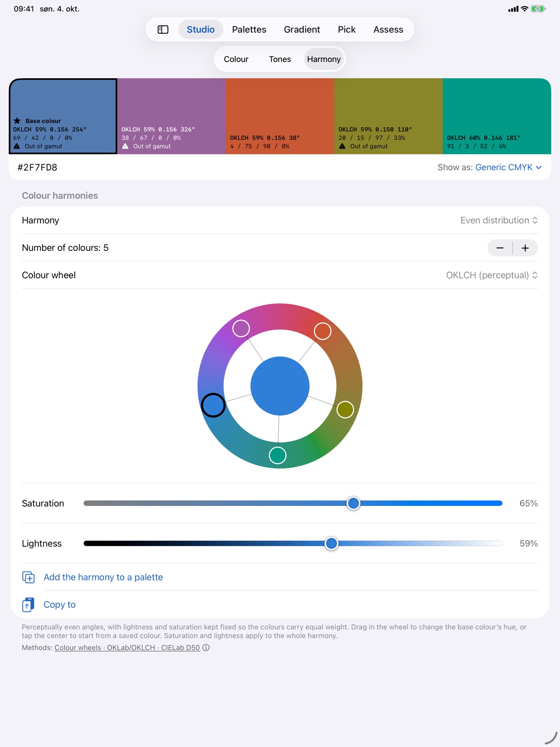Select the Colour segment

pos(236,59)
